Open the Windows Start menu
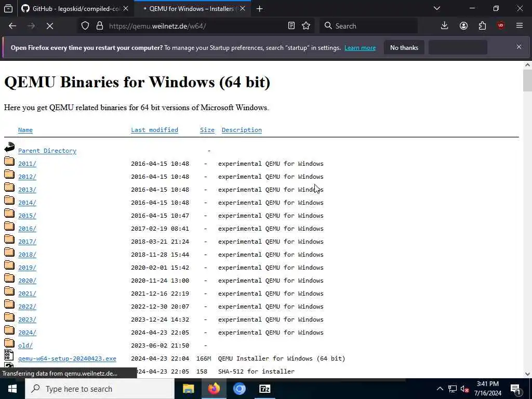 coord(12,389)
